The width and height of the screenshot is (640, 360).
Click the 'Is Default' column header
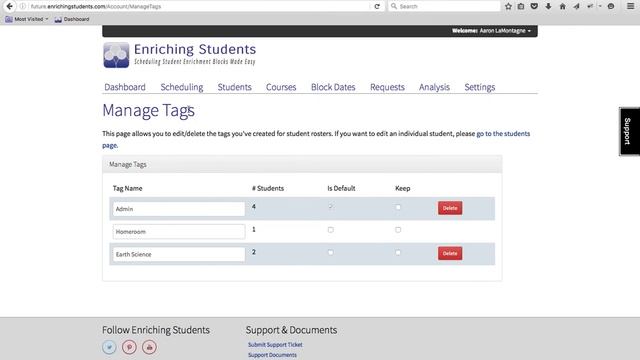pyautogui.click(x=341, y=188)
